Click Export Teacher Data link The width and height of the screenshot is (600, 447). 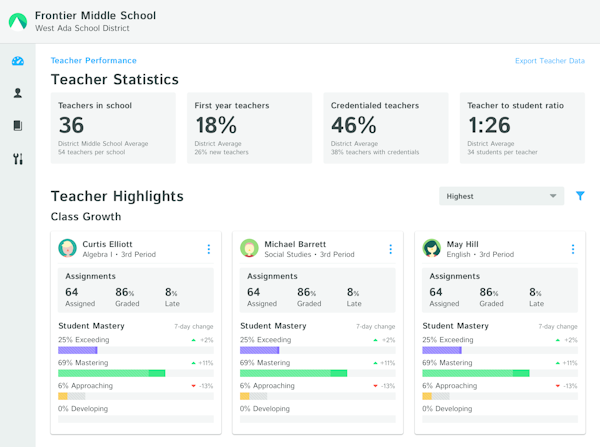point(549,61)
